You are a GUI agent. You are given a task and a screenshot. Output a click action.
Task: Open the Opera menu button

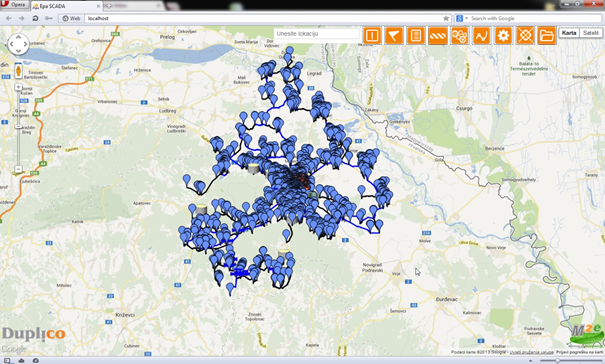click(15, 5)
